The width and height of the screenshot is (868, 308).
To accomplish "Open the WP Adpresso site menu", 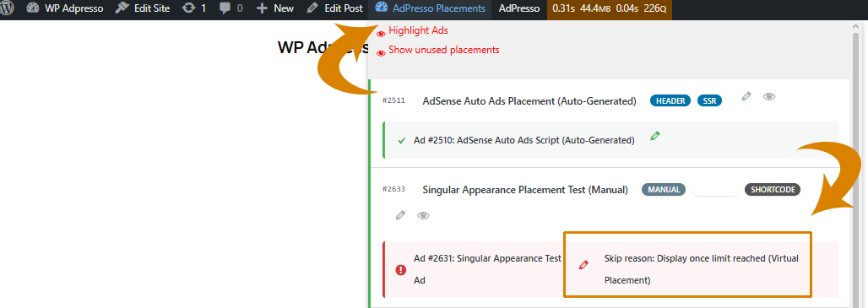I will pos(65,8).
